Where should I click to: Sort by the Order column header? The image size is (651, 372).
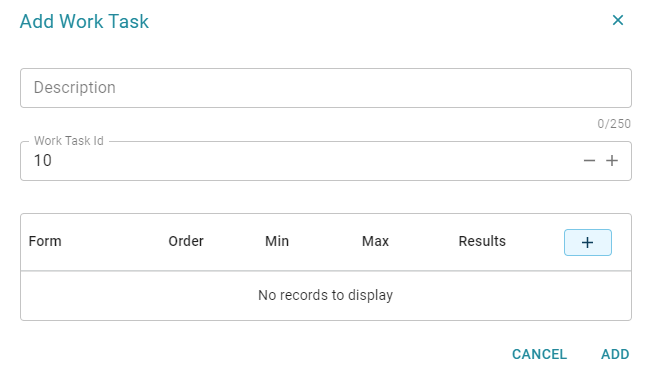tap(186, 241)
